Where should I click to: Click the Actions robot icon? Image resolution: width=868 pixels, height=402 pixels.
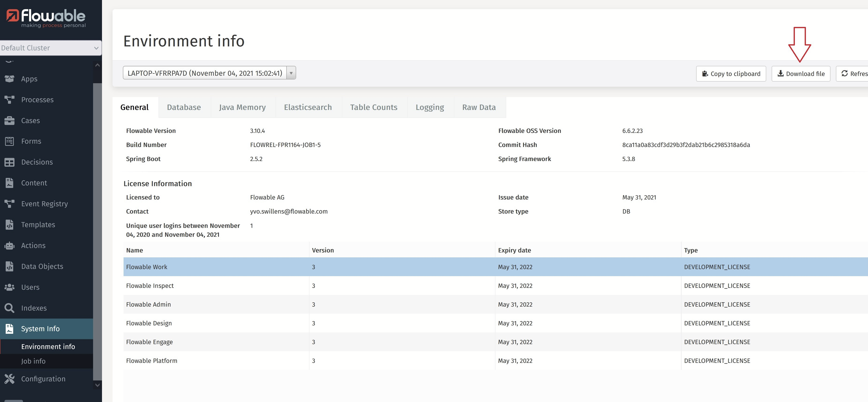9,246
